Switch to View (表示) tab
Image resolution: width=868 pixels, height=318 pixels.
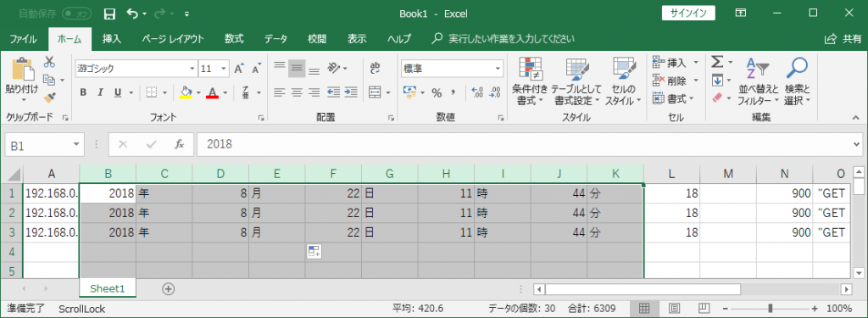coord(357,39)
